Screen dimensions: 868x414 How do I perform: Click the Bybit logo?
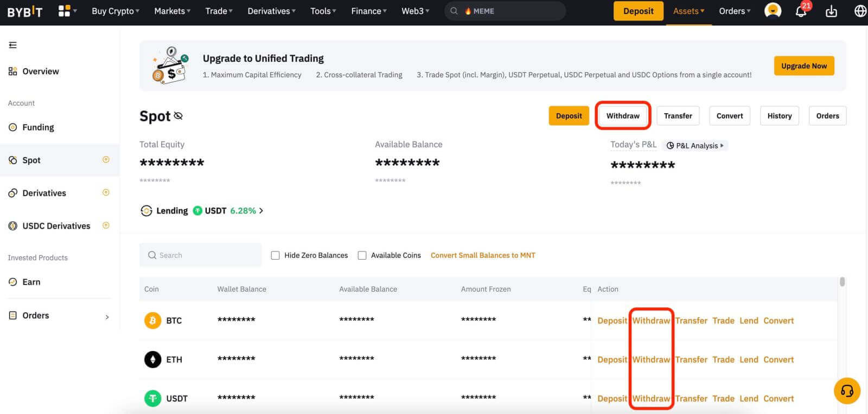click(x=24, y=11)
